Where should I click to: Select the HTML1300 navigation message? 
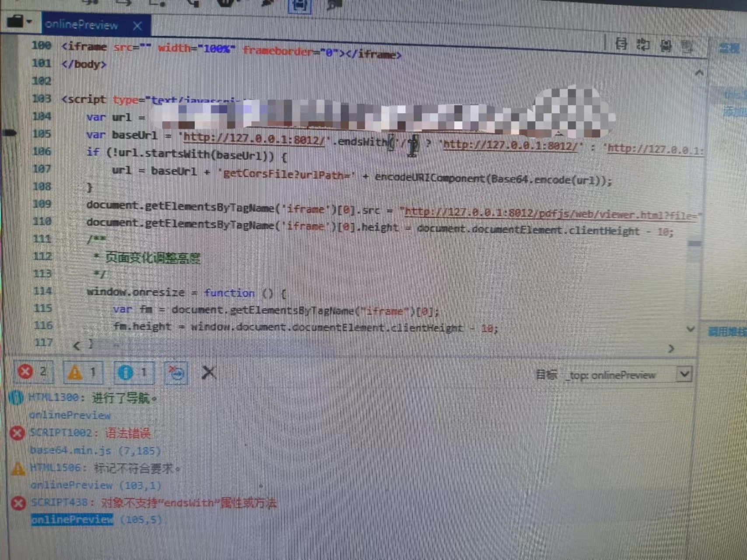[x=93, y=398]
